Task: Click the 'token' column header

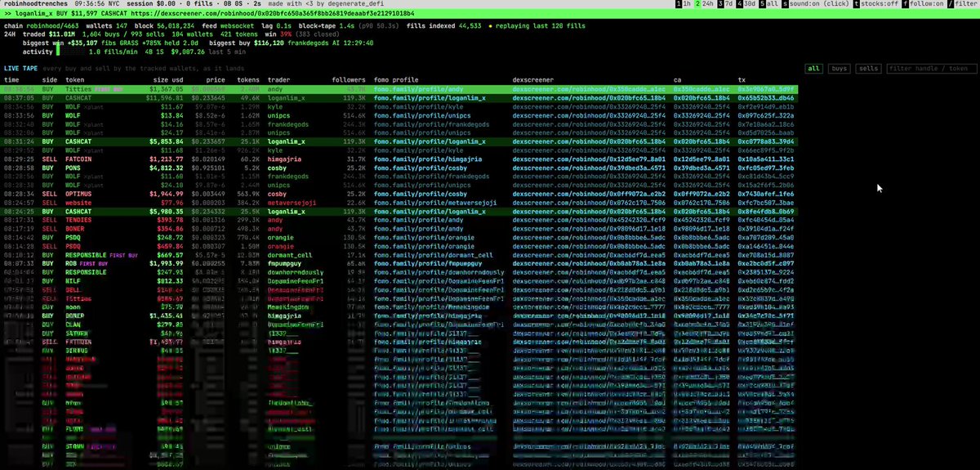Action: (x=75, y=80)
